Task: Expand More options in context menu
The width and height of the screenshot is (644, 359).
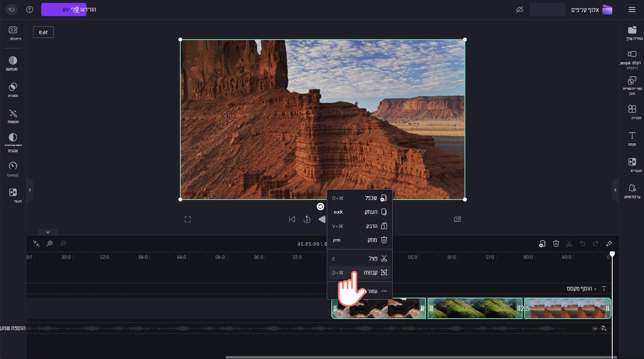Action: (360, 291)
